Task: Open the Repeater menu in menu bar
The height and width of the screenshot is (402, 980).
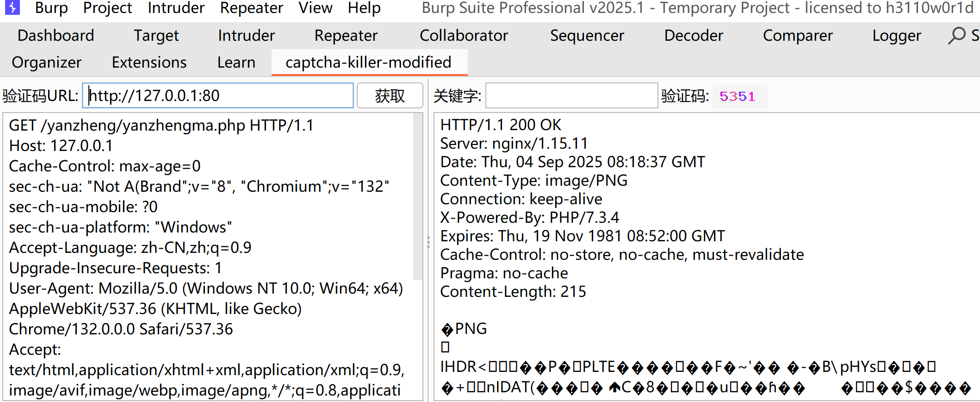Action: [251, 8]
